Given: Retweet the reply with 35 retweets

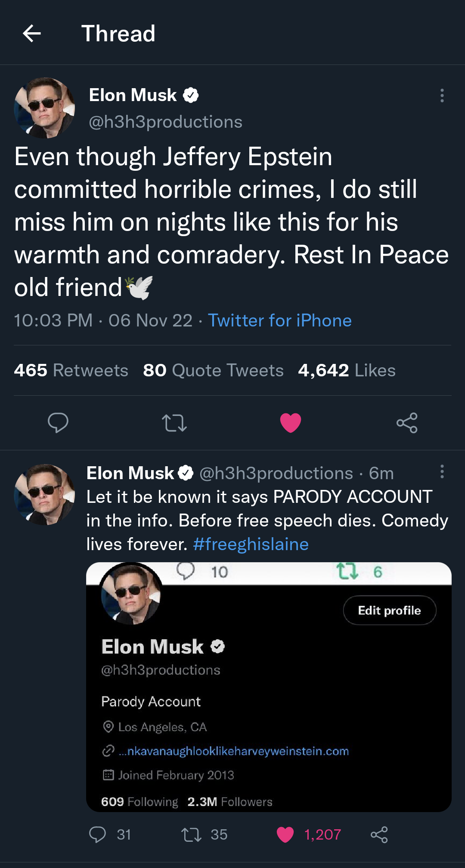Looking at the screenshot, I should [192, 834].
